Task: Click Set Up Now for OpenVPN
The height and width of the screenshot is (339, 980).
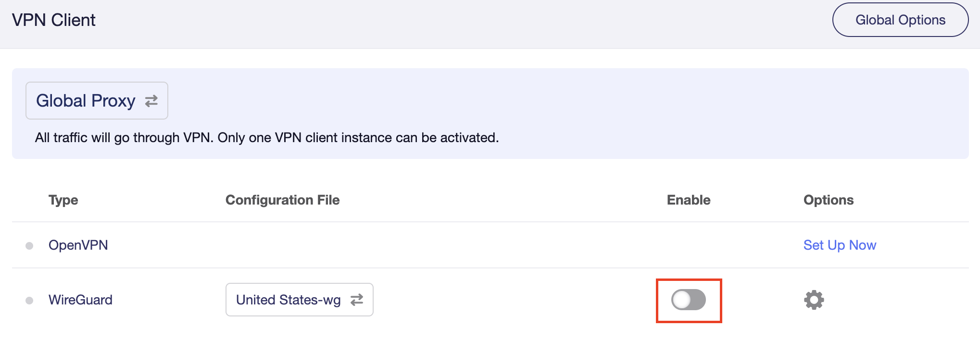Action: (840, 245)
